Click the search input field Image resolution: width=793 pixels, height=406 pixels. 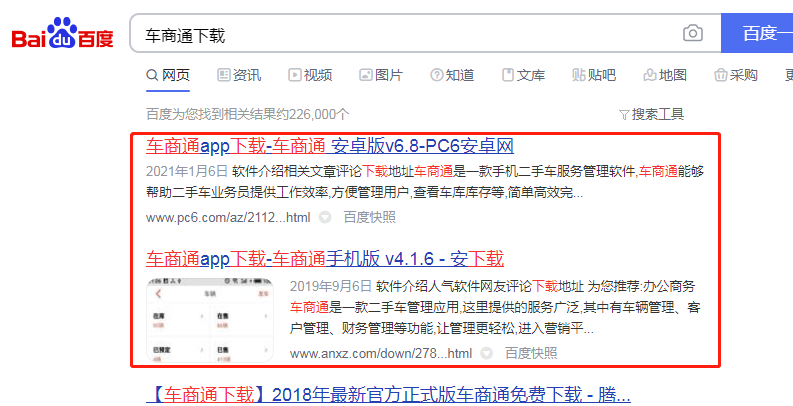(x=425, y=33)
